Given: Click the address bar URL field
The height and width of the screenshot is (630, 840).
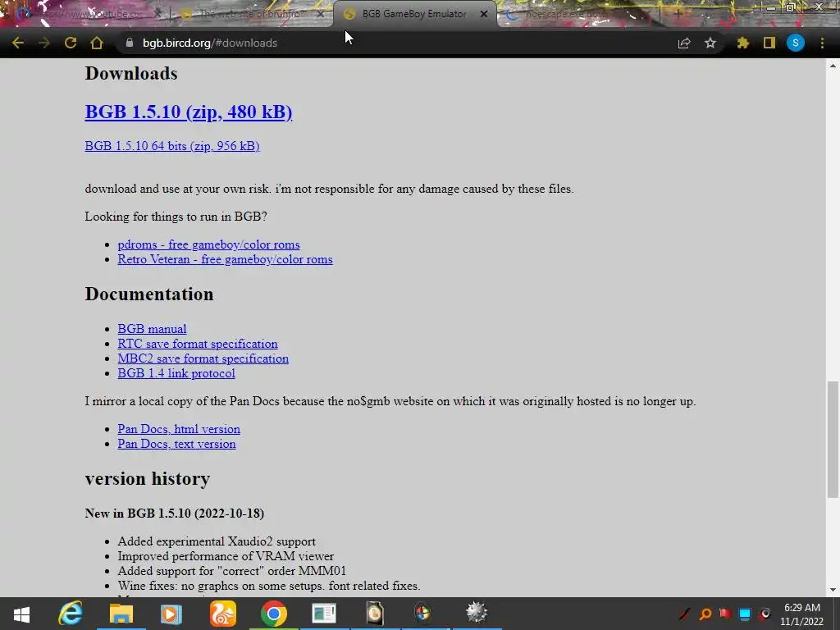Looking at the screenshot, I should (x=396, y=43).
